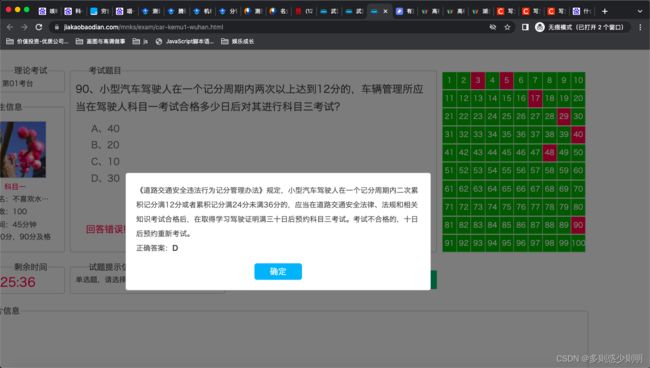Jump to question 100 in the grid
Viewport: 650px width, 368px height.
point(578,243)
